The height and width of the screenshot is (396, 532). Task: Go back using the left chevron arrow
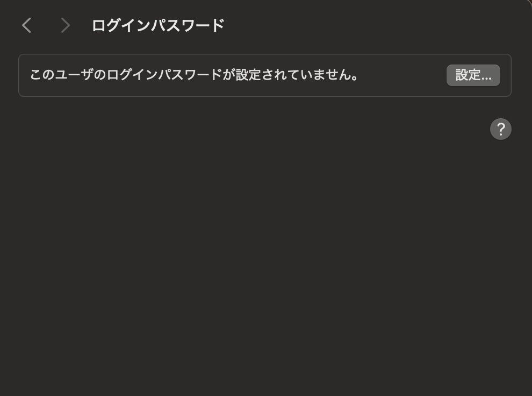(26, 25)
